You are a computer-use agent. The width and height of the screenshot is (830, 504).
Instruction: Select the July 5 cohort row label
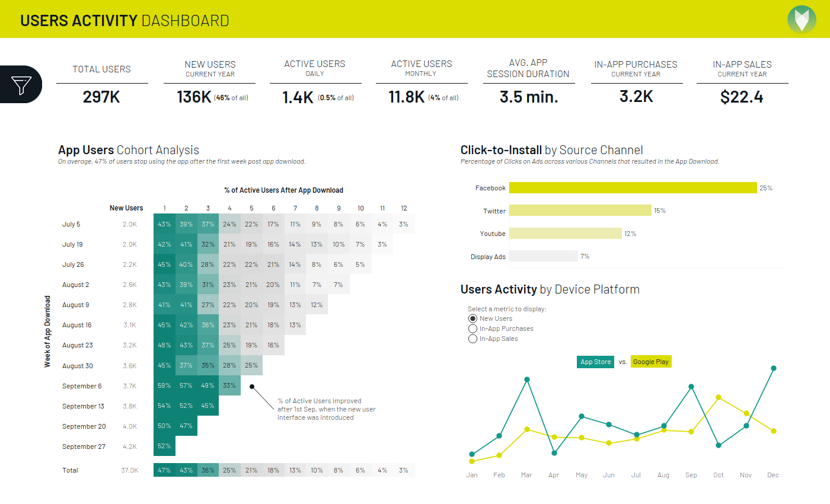(71, 224)
